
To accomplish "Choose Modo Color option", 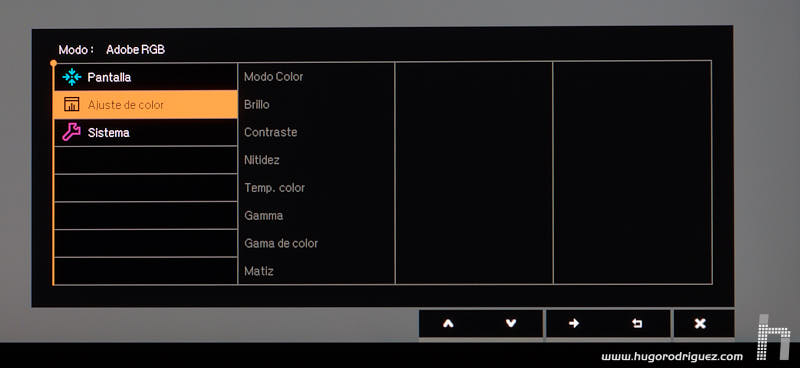I will pyautogui.click(x=273, y=77).
